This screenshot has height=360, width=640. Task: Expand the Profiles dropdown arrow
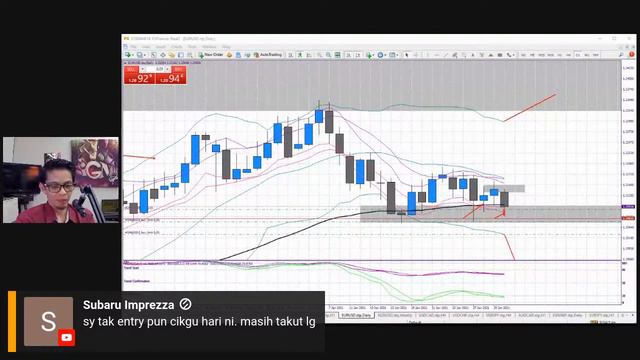[144, 55]
